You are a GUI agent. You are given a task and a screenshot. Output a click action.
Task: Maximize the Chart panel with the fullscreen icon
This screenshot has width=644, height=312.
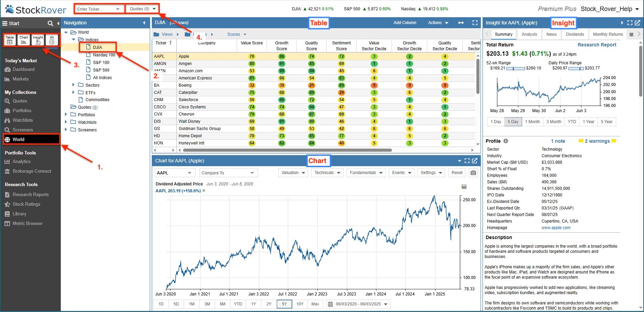tap(467, 161)
